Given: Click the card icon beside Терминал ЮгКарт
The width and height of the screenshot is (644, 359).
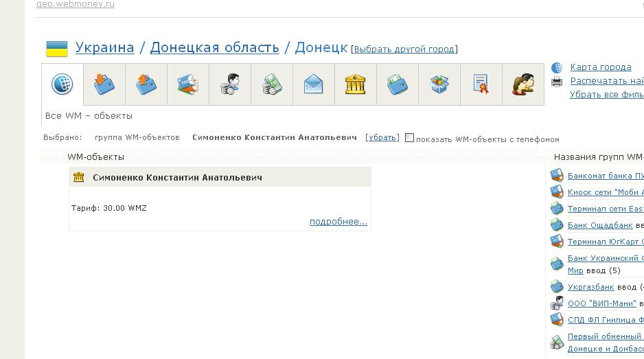Looking at the screenshot, I should 557,241.
